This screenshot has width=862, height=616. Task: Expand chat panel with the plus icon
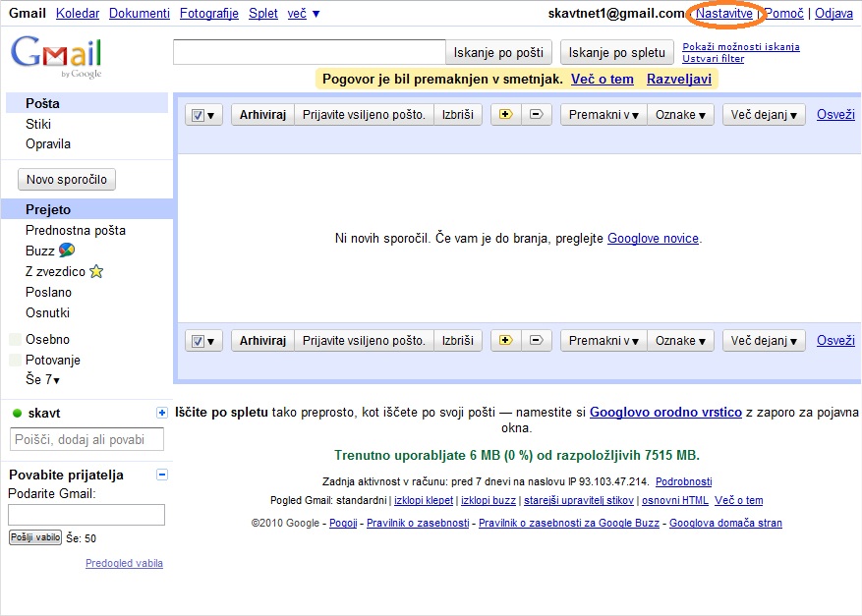coord(161,413)
